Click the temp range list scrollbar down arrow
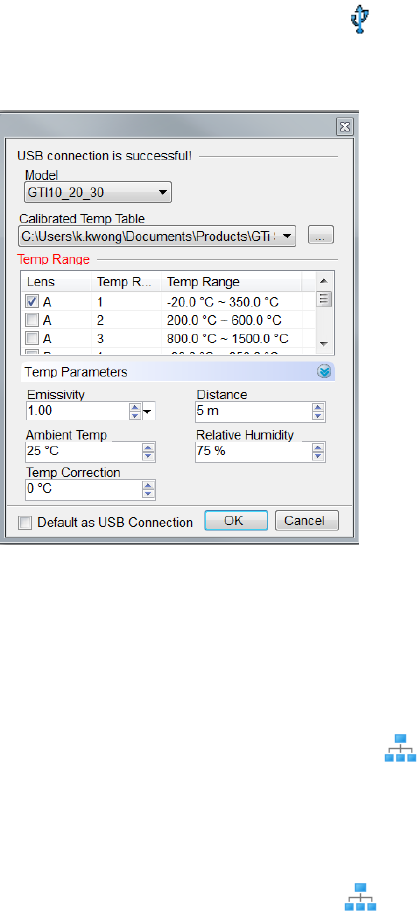 pos(324,344)
